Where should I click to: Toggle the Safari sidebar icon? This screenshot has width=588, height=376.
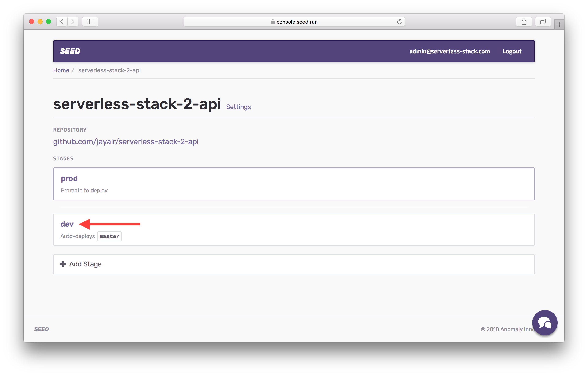pos(90,22)
